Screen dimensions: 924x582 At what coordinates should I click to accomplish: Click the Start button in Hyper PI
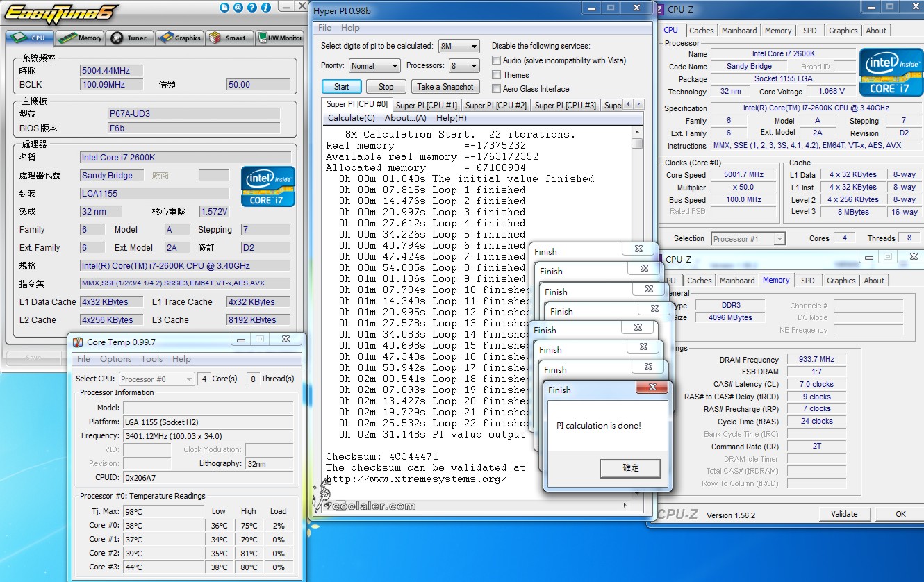342,87
